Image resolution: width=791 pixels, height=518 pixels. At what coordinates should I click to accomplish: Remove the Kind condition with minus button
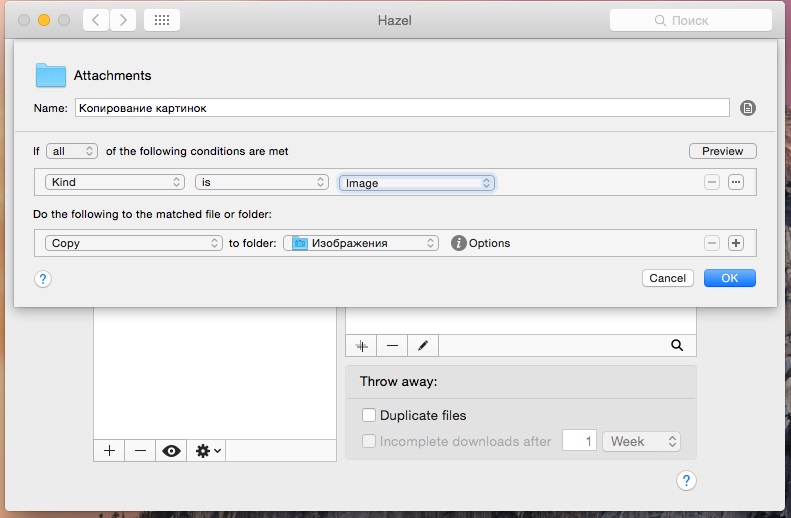(712, 182)
